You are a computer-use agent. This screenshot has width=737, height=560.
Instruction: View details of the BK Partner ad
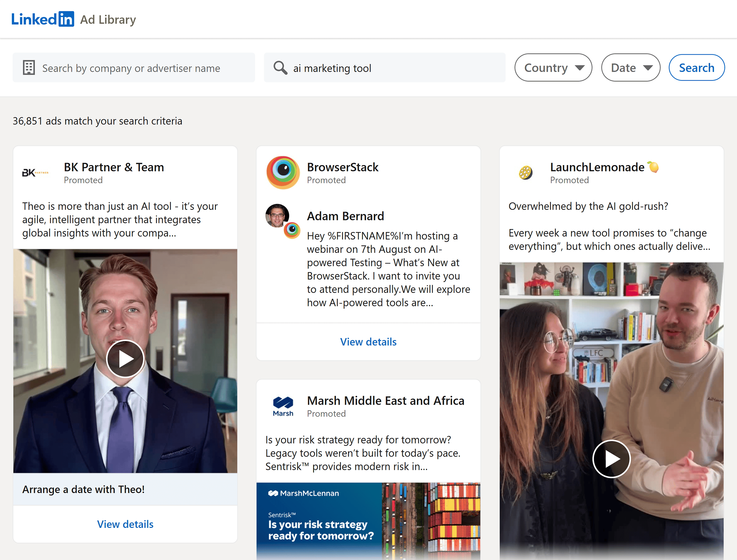click(x=125, y=524)
